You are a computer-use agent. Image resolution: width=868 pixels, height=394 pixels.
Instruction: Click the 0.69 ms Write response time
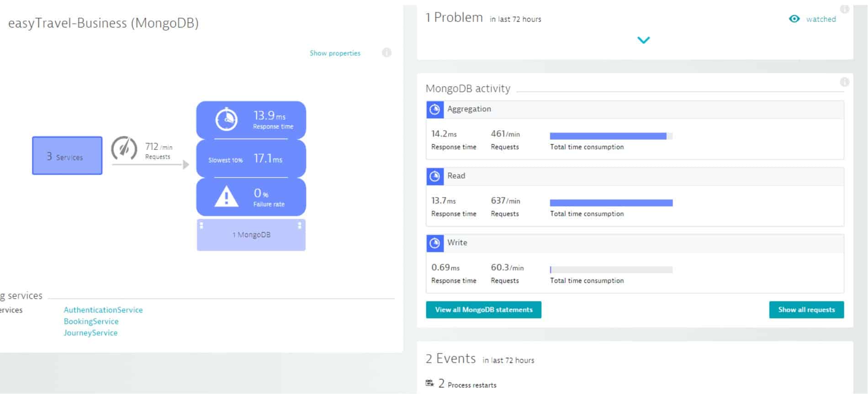click(445, 267)
